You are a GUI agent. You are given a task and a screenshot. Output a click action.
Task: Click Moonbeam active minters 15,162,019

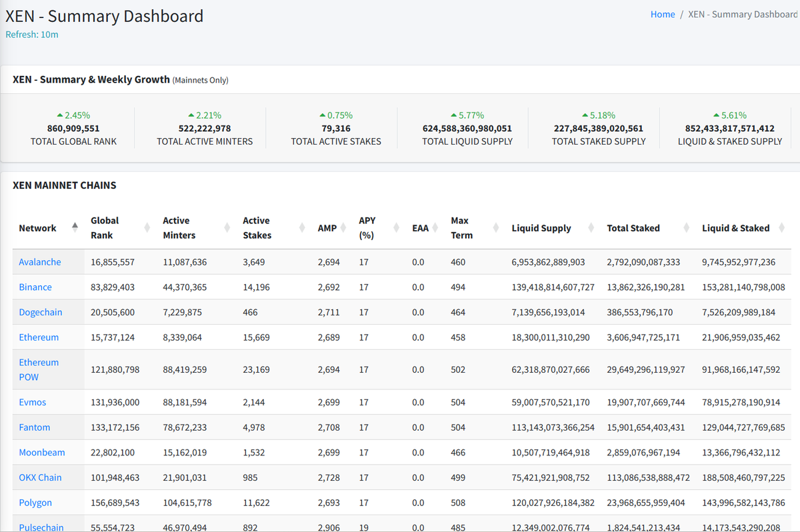(185, 453)
